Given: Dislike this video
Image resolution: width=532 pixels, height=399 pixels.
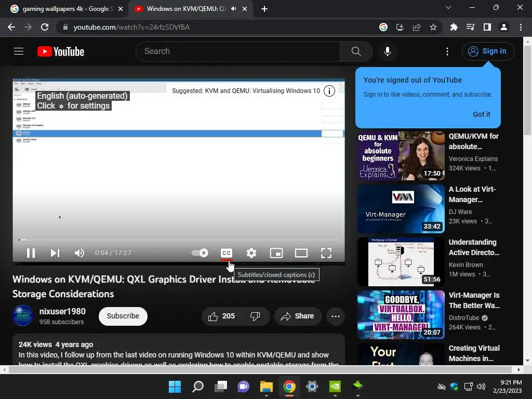Looking at the screenshot, I should point(256,316).
